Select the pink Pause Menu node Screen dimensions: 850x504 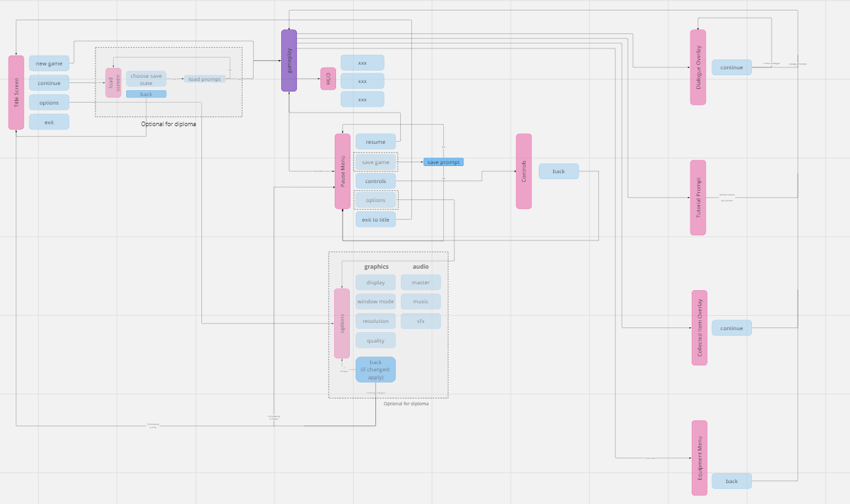pos(343,171)
